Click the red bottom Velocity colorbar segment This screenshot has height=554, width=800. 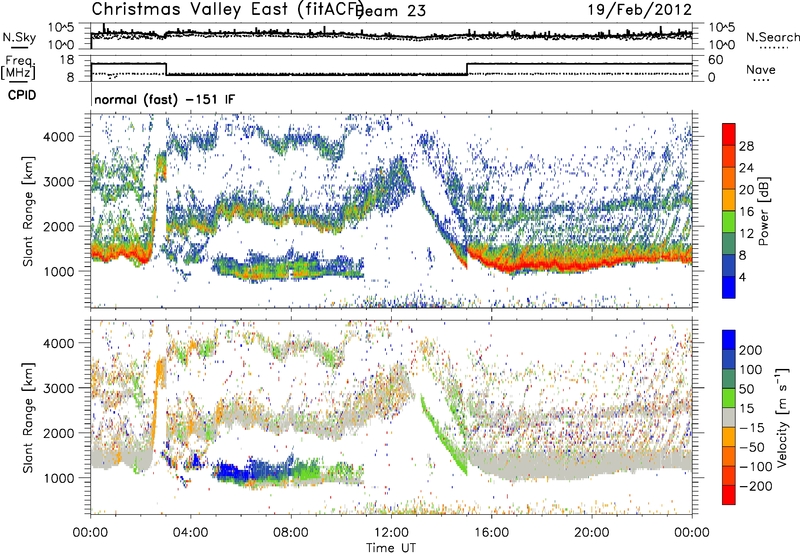729,495
